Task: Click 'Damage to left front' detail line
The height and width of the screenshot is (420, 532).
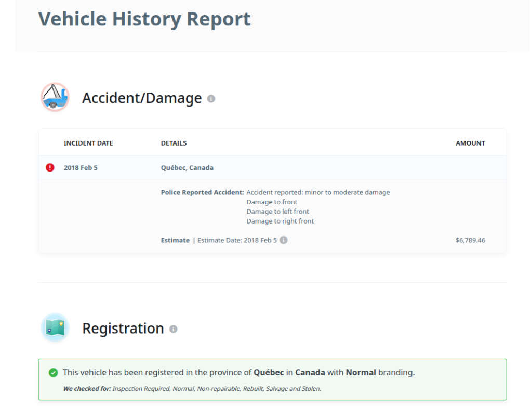Action: click(277, 212)
